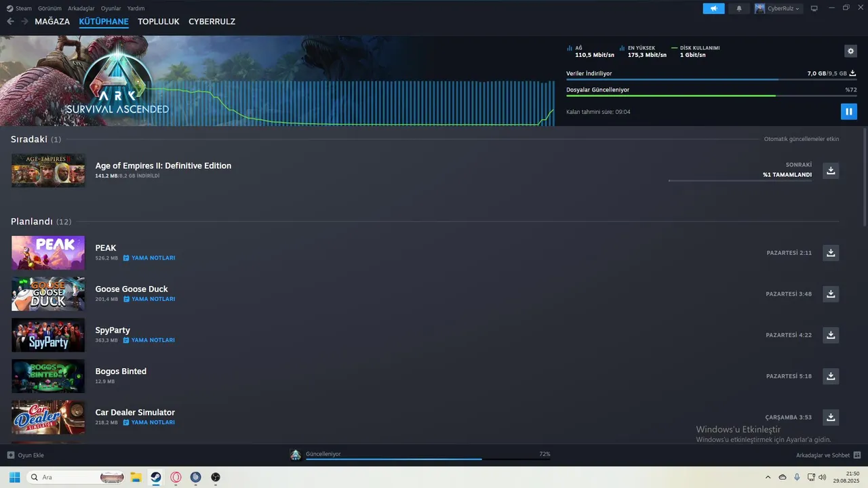
Task: Open SpyParty YAMA NOTLARI link
Action: pyautogui.click(x=149, y=340)
